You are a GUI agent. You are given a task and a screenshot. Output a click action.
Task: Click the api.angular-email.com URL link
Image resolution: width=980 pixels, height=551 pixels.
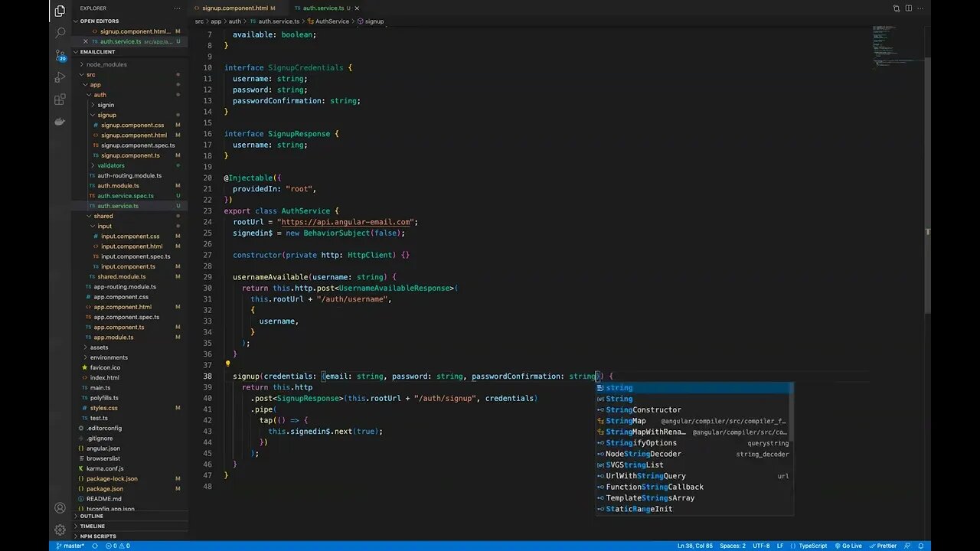click(x=345, y=222)
